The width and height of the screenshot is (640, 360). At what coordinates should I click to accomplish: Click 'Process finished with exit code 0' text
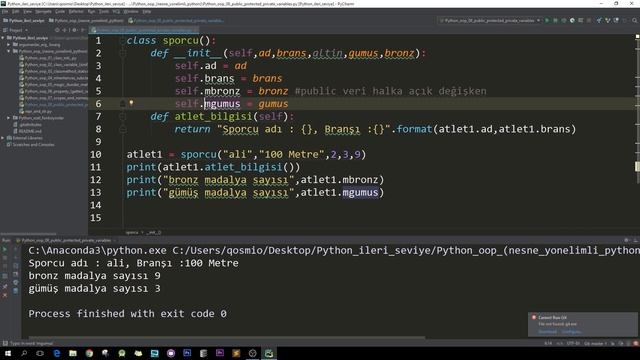[127, 313]
